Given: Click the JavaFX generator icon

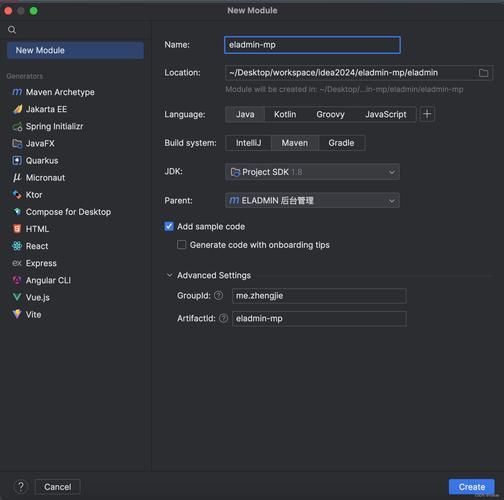Looking at the screenshot, I should pos(17,144).
